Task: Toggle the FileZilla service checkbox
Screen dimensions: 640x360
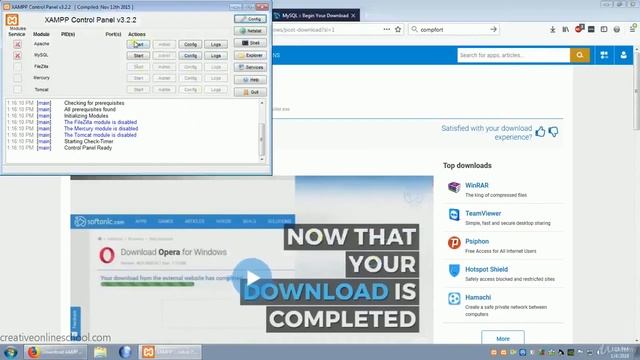Action: point(17,67)
